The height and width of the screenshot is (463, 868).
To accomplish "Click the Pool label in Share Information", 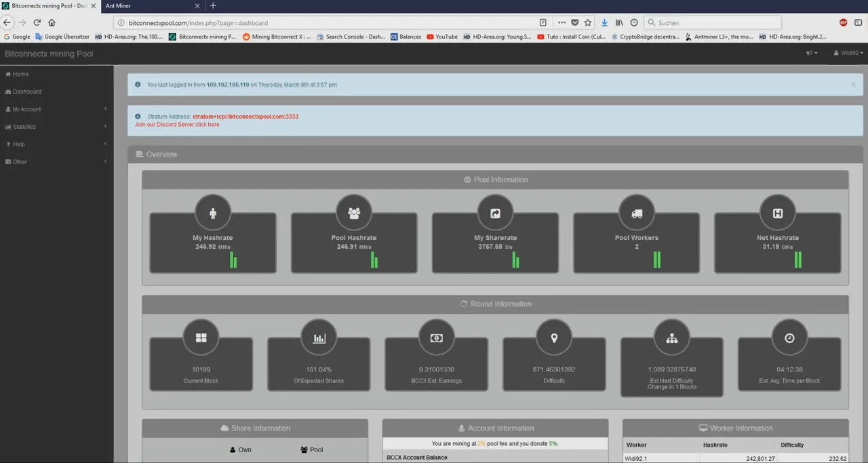I will point(312,449).
